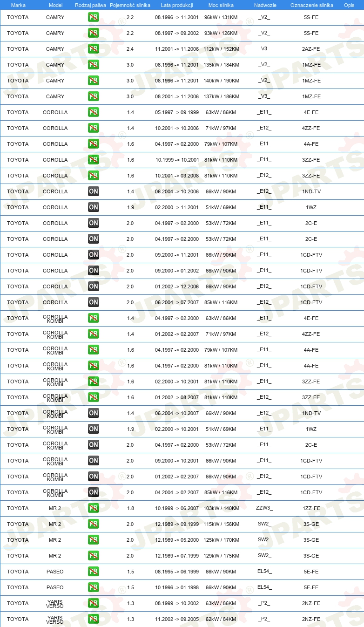Screen dimensions: 364x627
Task: Click PB icon in MR 2 1ZZ-FE row
Action: coord(93,508)
